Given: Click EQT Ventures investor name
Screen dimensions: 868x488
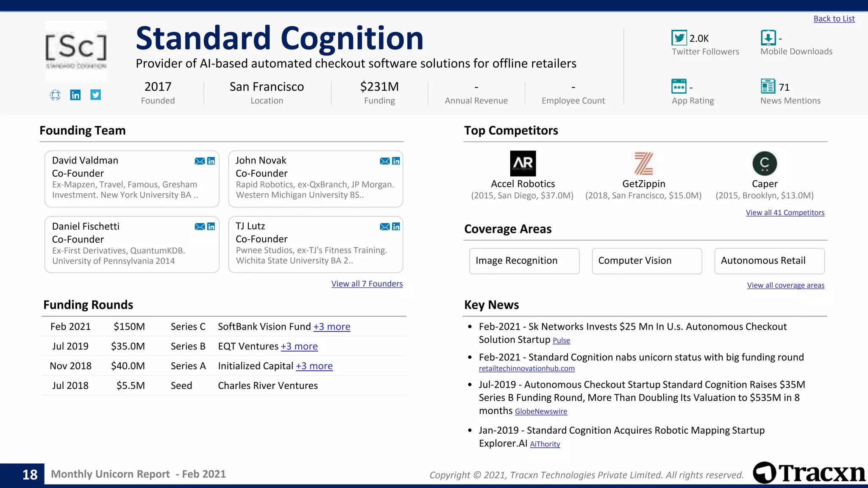Looking at the screenshot, I should 248,347.
